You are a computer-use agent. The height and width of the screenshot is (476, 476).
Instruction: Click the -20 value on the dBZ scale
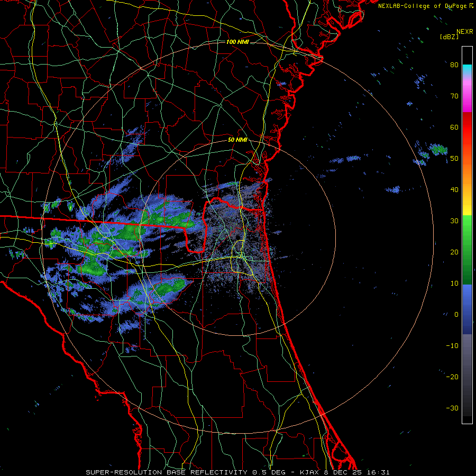pos(452,377)
